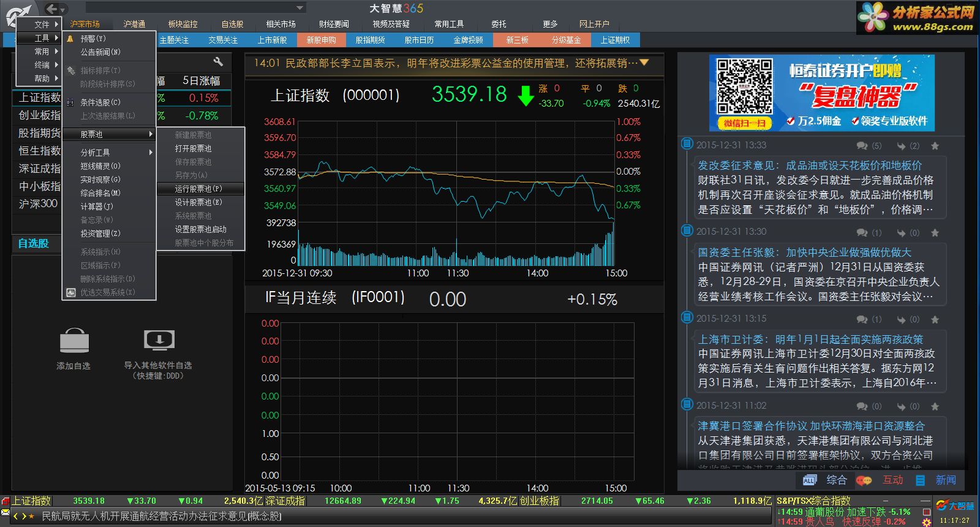Choose 设计股票池(E) from the submenu
The image size is (980, 527).
pyautogui.click(x=201, y=202)
